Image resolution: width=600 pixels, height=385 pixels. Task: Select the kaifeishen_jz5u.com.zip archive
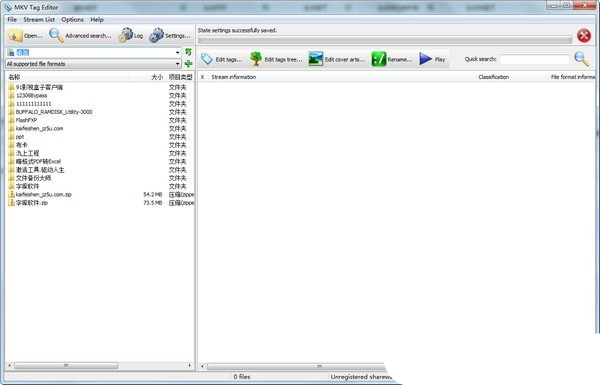(x=43, y=194)
